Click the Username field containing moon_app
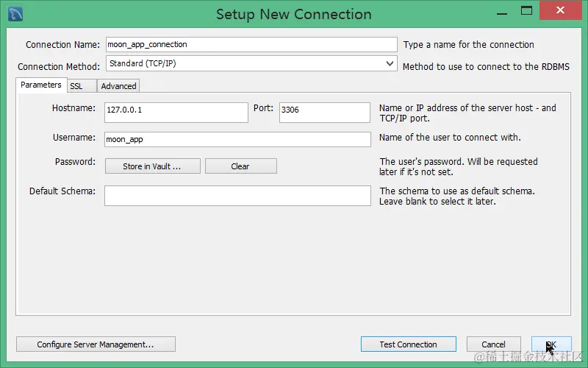588x368 pixels. [x=237, y=139]
